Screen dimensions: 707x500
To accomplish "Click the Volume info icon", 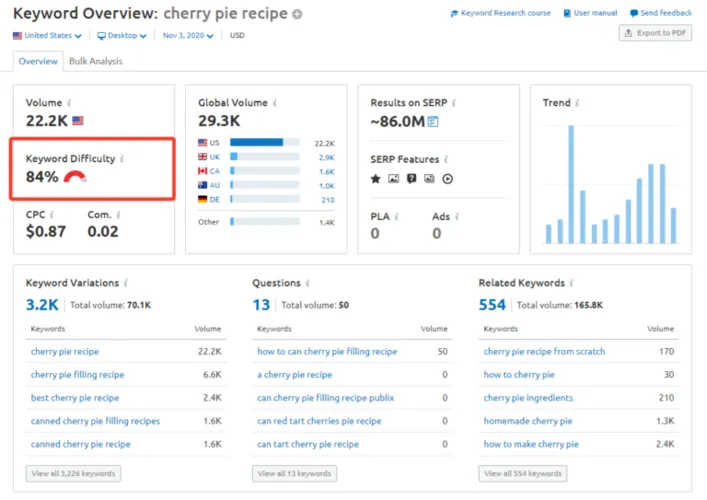I will point(69,103).
